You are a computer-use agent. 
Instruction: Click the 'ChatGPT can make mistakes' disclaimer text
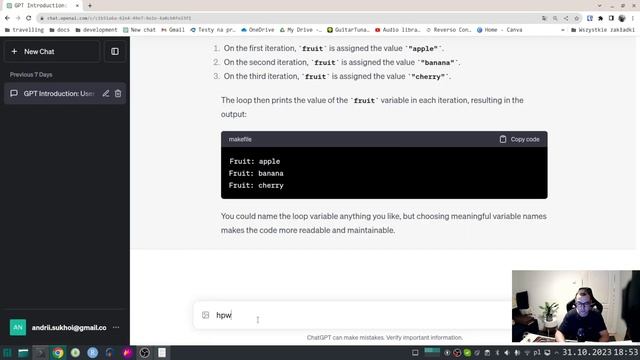(x=384, y=338)
